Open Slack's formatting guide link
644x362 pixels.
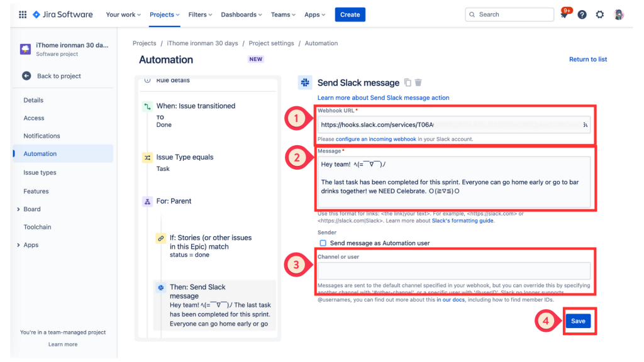(x=462, y=221)
